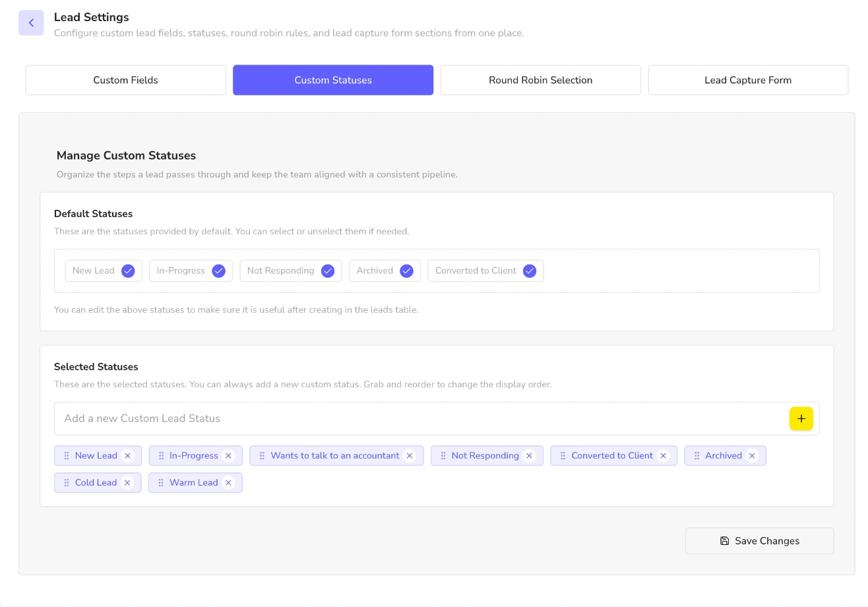
Task: Click the yellow plus add-status button
Action: (801, 418)
